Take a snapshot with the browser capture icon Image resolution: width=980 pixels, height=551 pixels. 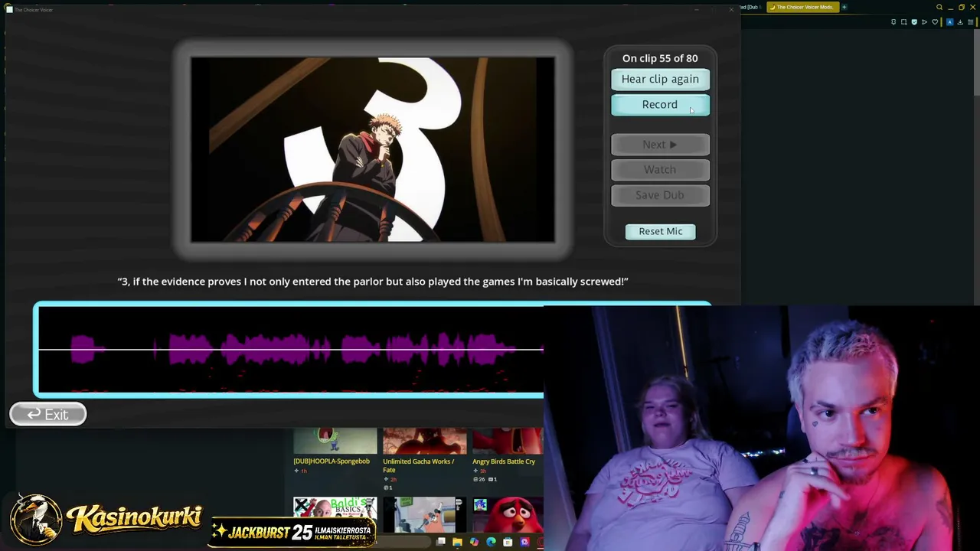tap(903, 22)
